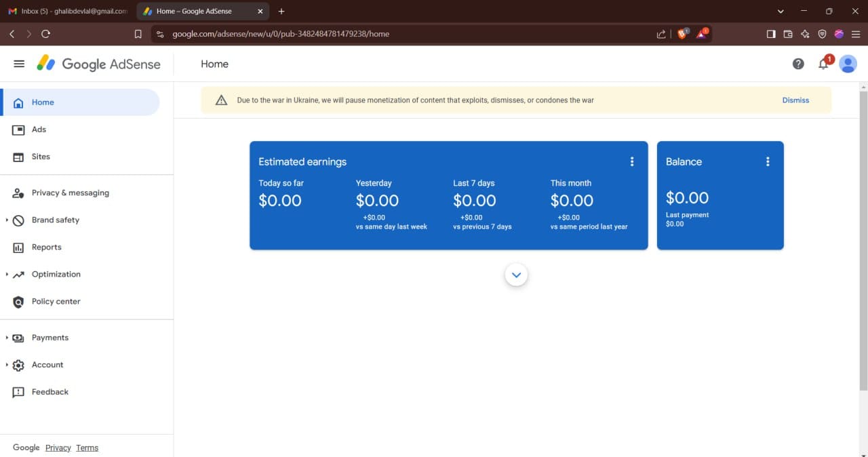Screen dimensions: 868x457
Task: Click the Estimated earnings heading
Action: [x=302, y=161]
